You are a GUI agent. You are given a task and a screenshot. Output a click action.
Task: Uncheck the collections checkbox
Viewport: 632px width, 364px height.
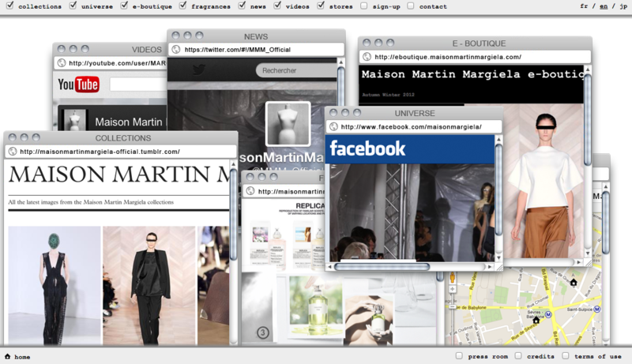pos(10,6)
